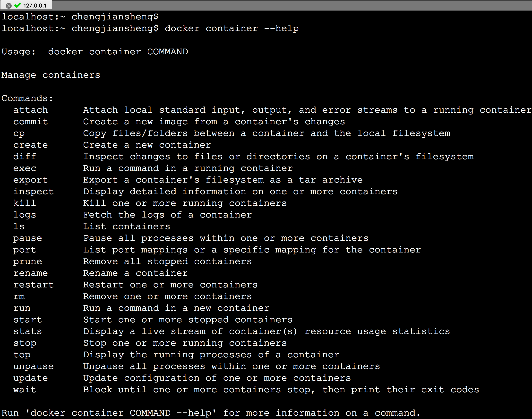Click the 'wait' command name
The width and height of the screenshot is (532, 419).
(x=25, y=390)
